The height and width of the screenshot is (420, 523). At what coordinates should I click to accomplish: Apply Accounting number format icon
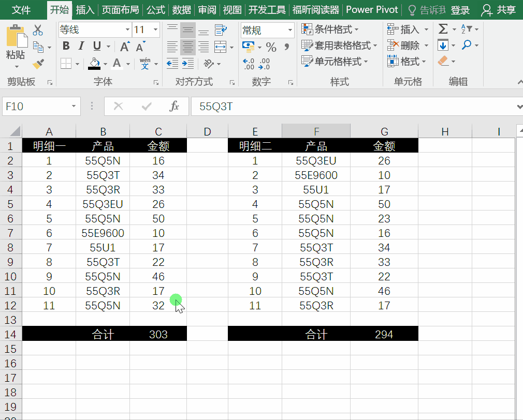tap(249, 47)
